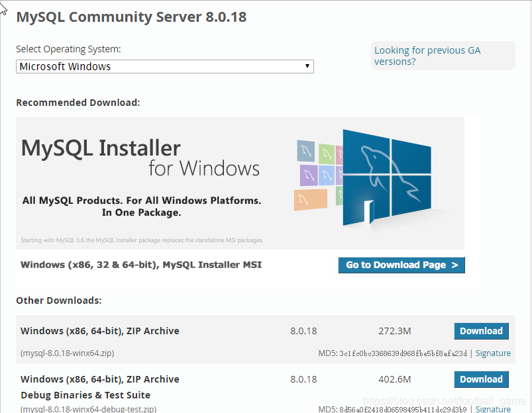Click the MD5 hash starting 8d56a0f2
Image resolution: width=532 pixels, height=413 pixels.
[403, 409]
